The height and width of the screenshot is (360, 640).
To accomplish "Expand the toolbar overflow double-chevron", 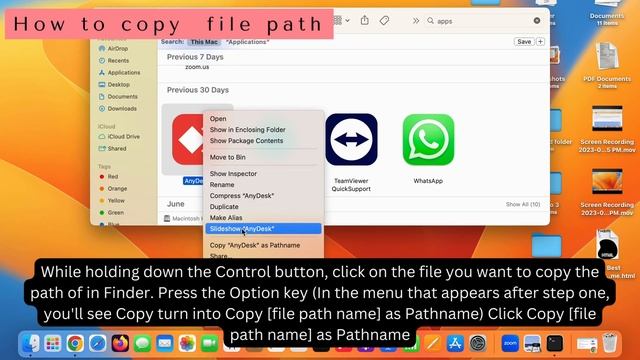I will point(416,21).
